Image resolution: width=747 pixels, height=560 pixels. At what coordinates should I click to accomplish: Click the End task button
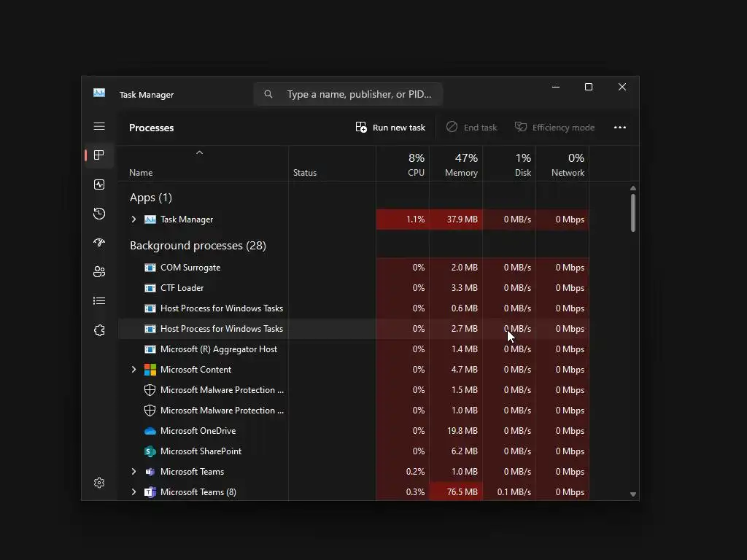tap(472, 127)
